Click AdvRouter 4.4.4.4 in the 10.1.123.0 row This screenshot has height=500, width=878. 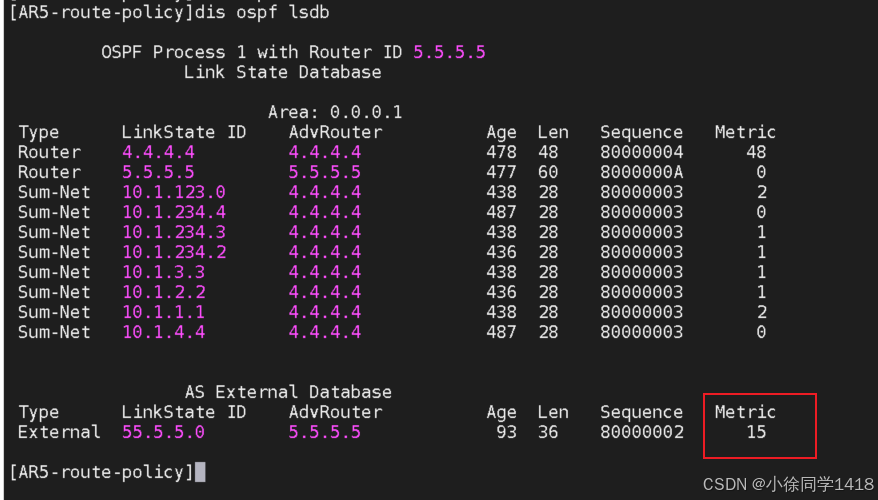tap(325, 192)
